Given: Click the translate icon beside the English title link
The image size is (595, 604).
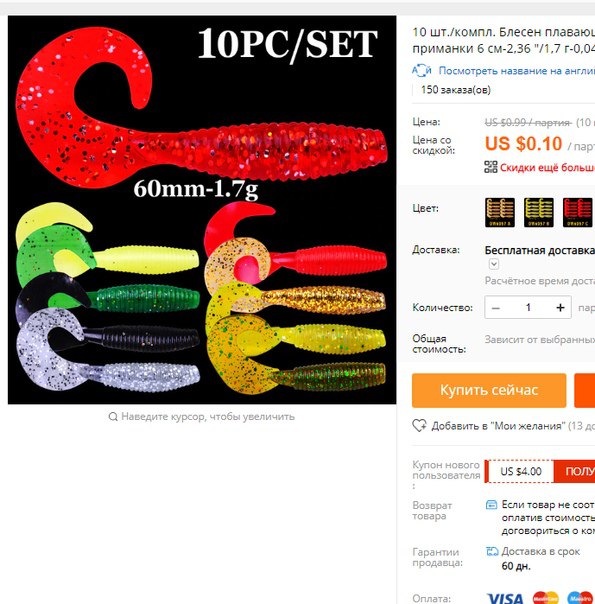Looking at the screenshot, I should click(422, 70).
